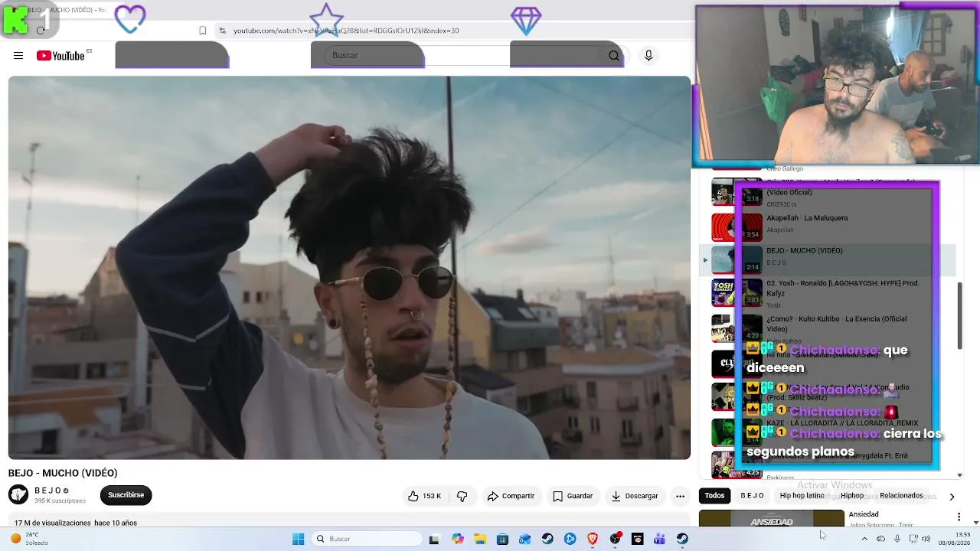Play ¿Como? - Kulto Kultibo playlist entry
Viewport: 980px width, 551px height.
coord(828,330)
